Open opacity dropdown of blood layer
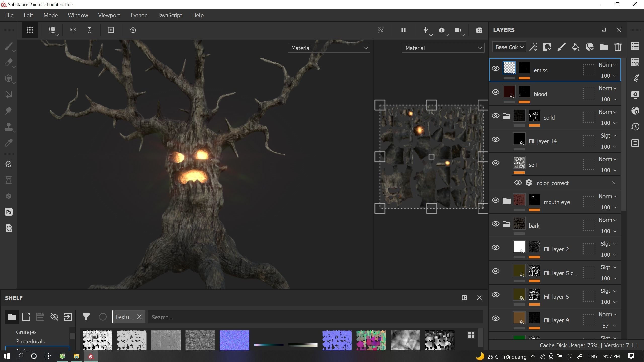 pos(608,99)
